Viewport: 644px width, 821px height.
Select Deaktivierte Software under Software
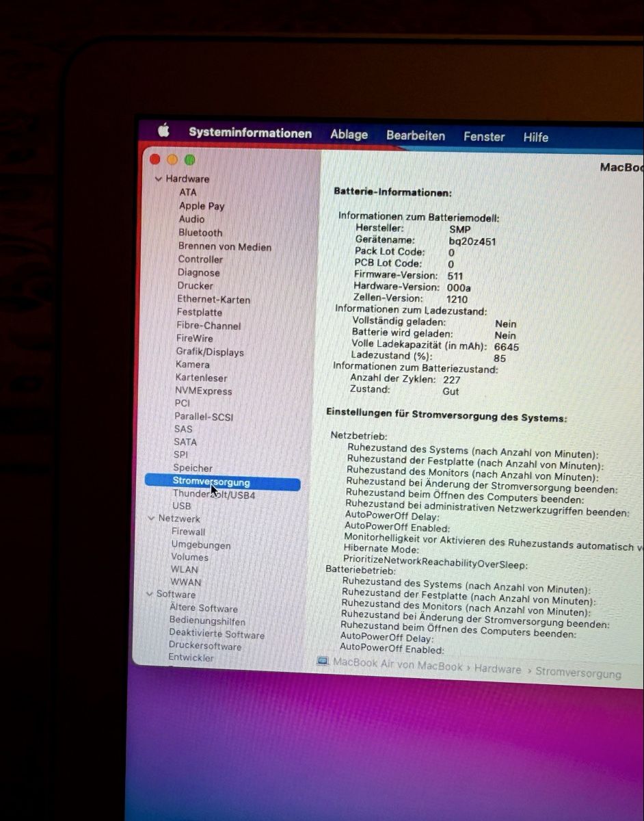point(217,634)
